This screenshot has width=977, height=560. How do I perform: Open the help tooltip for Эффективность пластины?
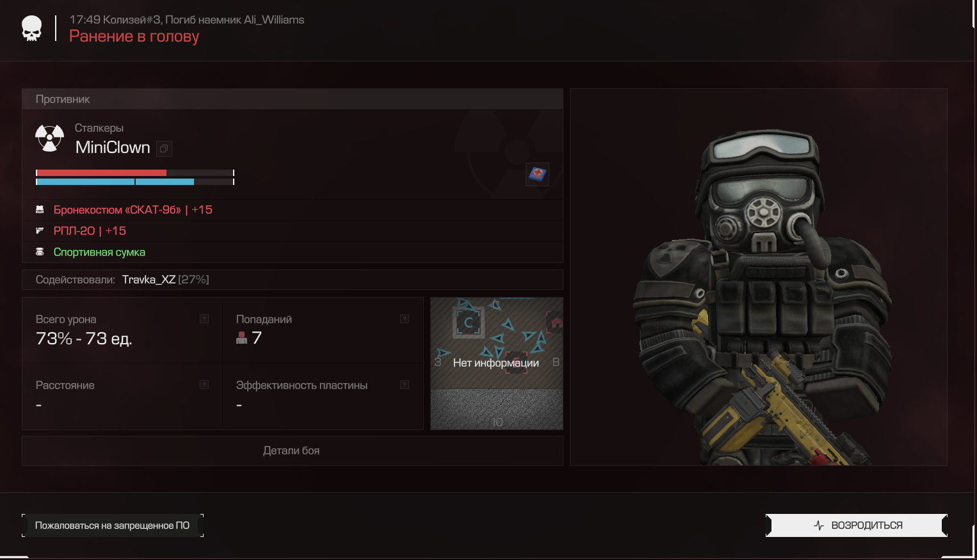(405, 385)
